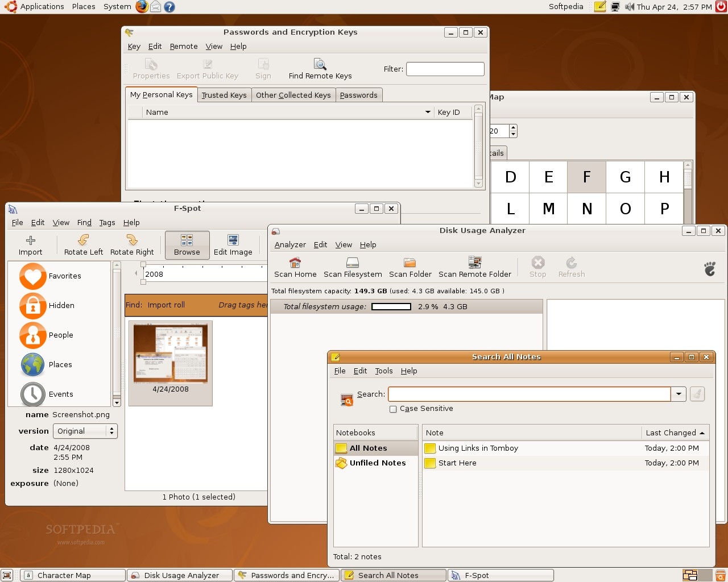Select the Events tag in F-Spot

47,394
